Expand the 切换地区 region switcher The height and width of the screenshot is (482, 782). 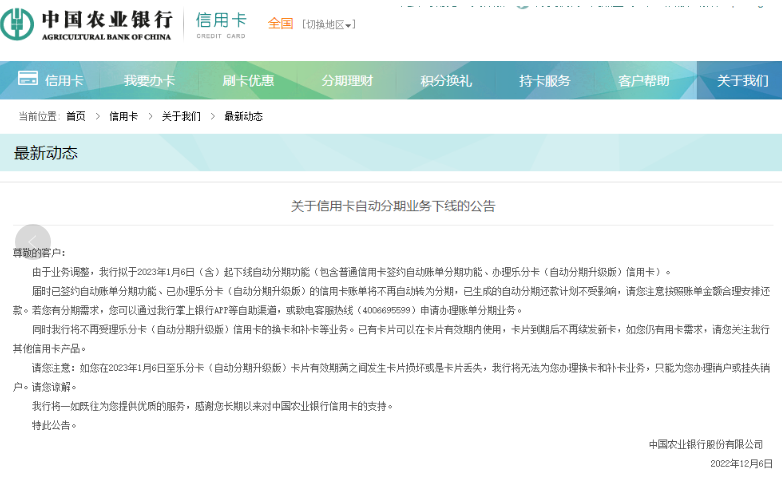click(x=329, y=24)
